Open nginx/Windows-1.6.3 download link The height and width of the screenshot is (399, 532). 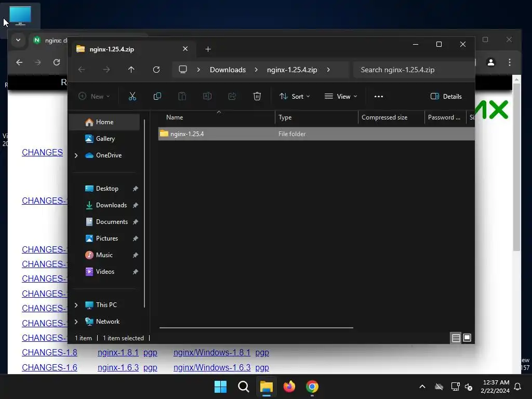tap(212, 367)
